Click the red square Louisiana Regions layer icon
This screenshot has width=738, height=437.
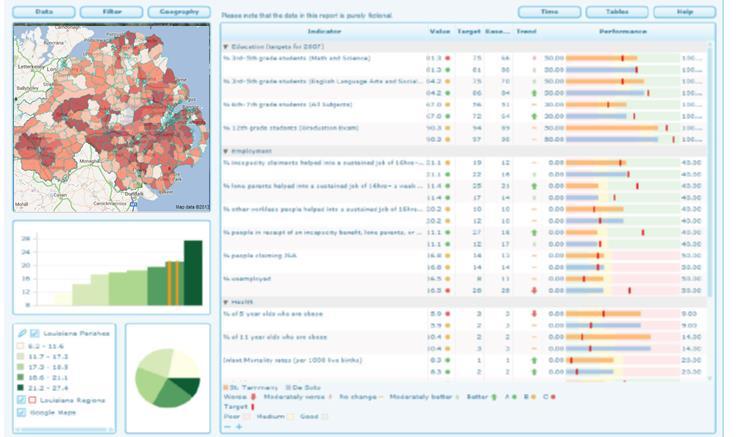(32, 400)
